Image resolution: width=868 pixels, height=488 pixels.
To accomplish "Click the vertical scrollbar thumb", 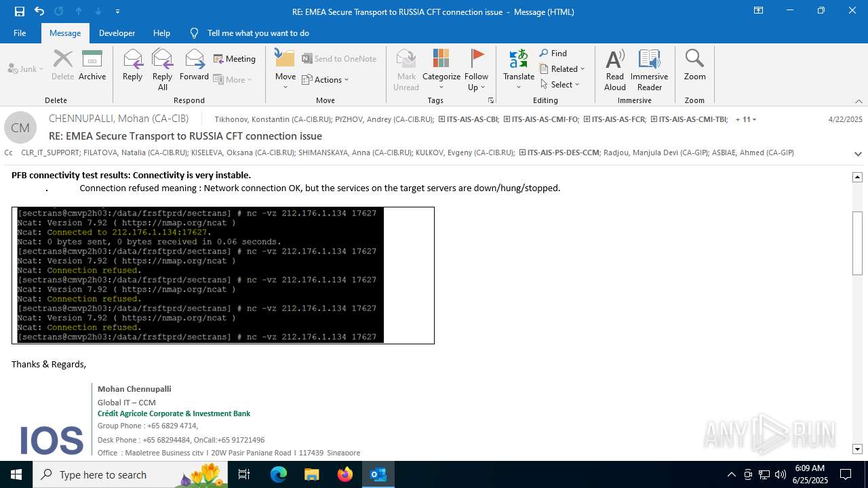I will click(857, 243).
